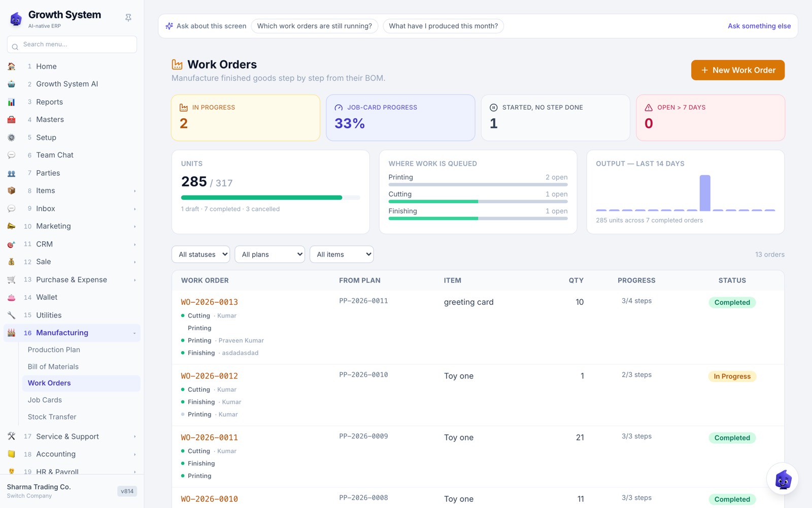812x508 pixels.
Task: Open Production Plan in the sidebar
Action: point(81,350)
